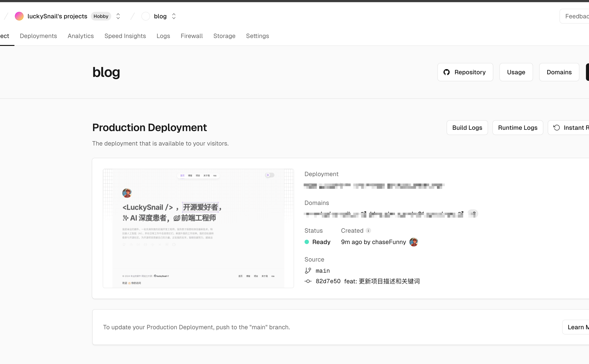Toggle the theme switch in site preview
The image size is (589, 364).
(x=270, y=175)
